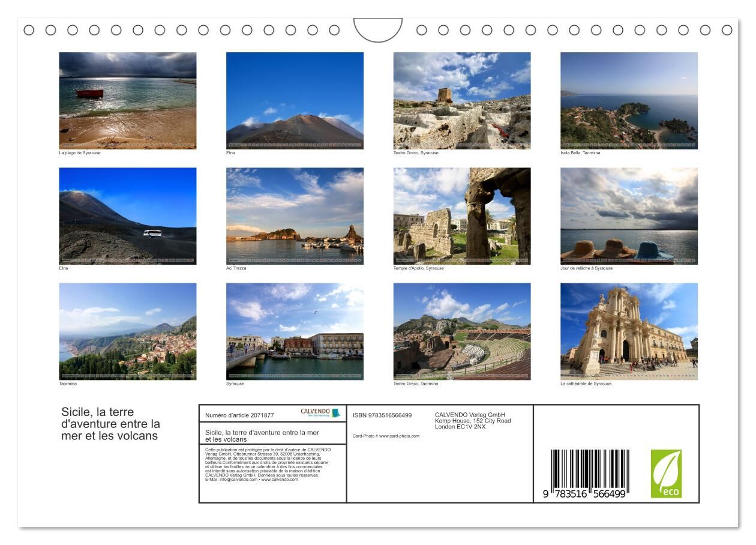Click the Etna photo with white bus
The height and width of the screenshot is (545, 756).
[127, 215]
